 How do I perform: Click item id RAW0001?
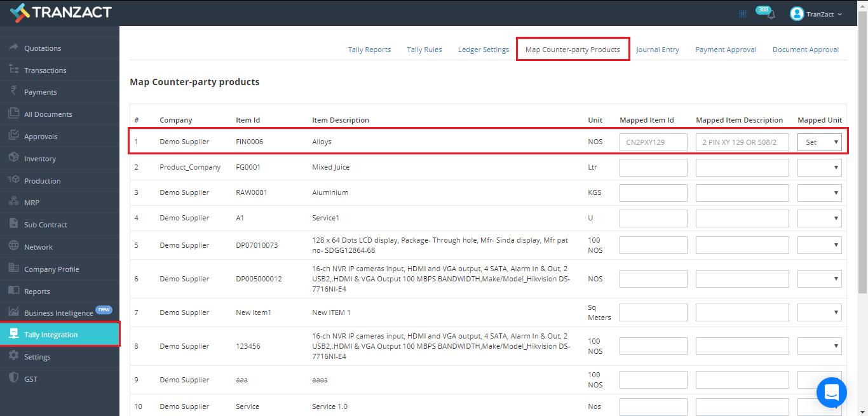(251, 193)
